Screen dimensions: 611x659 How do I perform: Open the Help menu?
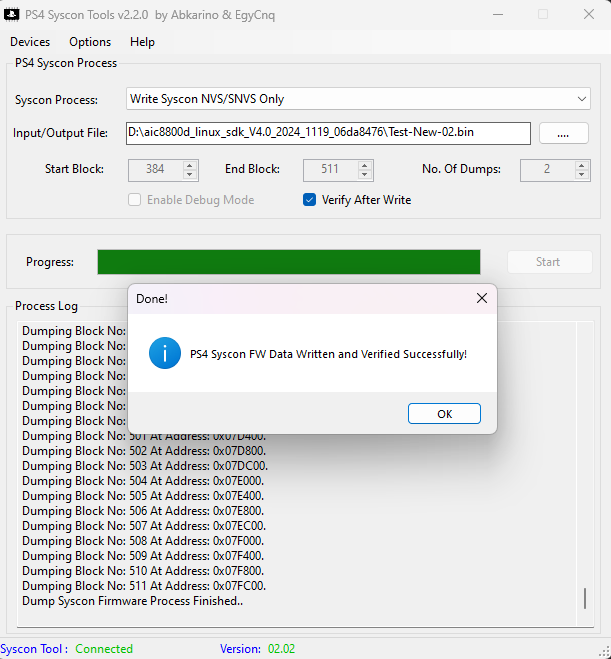point(142,42)
